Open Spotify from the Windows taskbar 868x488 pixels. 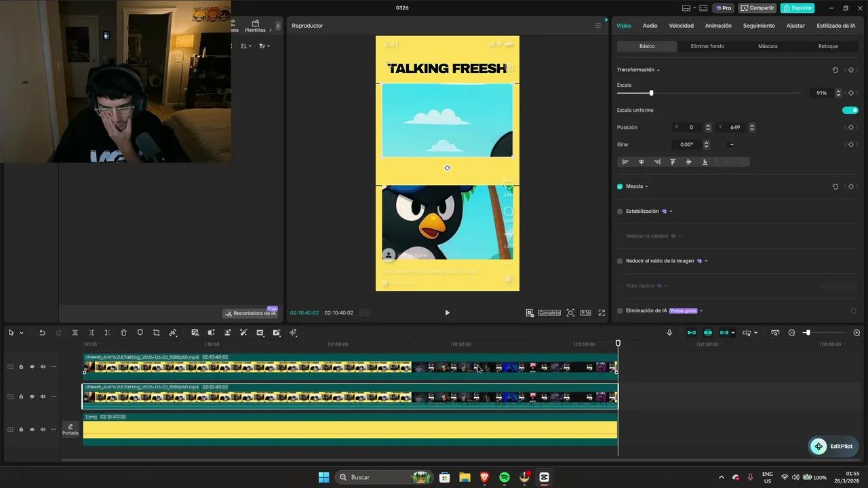pos(505,477)
